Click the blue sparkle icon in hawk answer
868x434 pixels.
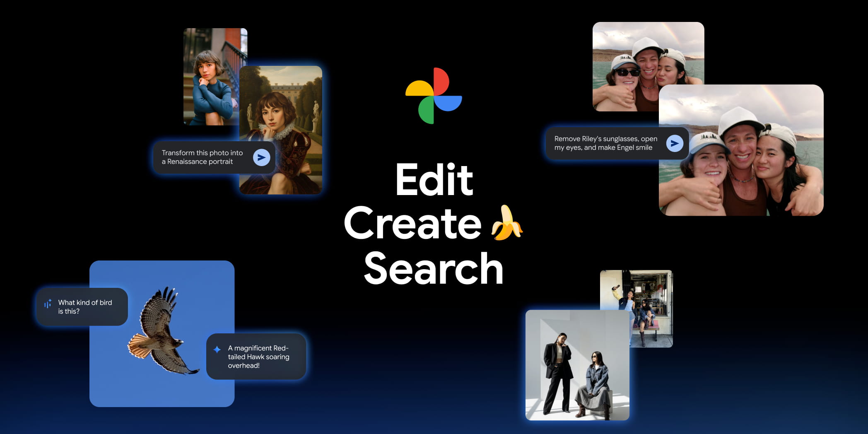[217, 349]
